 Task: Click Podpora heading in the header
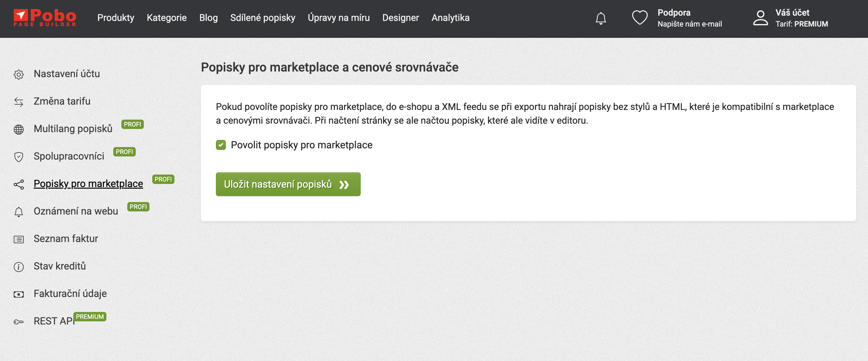tap(674, 12)
